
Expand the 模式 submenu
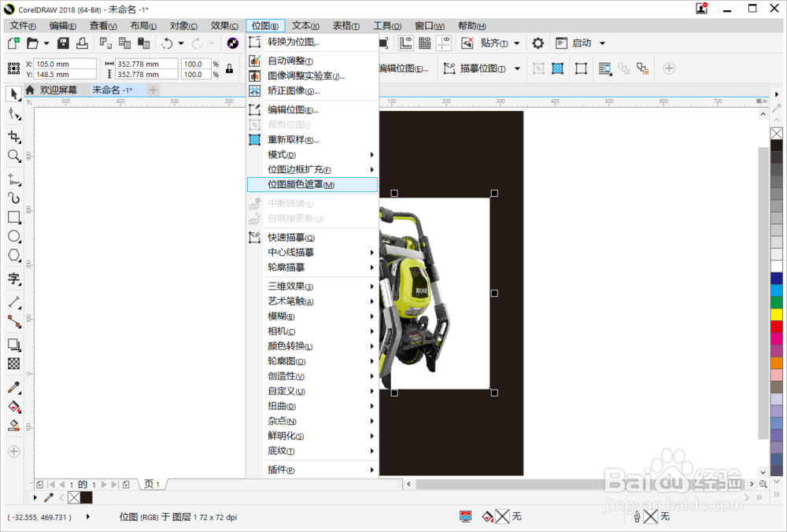[312, 154]
